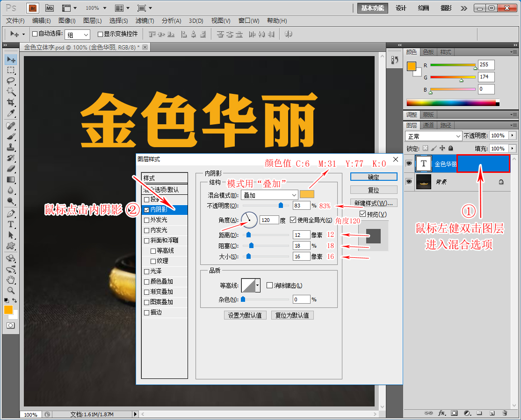The height and width of the screenshot is (420, 521).
Task: Open the 滤镜 menu
Action: click(144, 21)
